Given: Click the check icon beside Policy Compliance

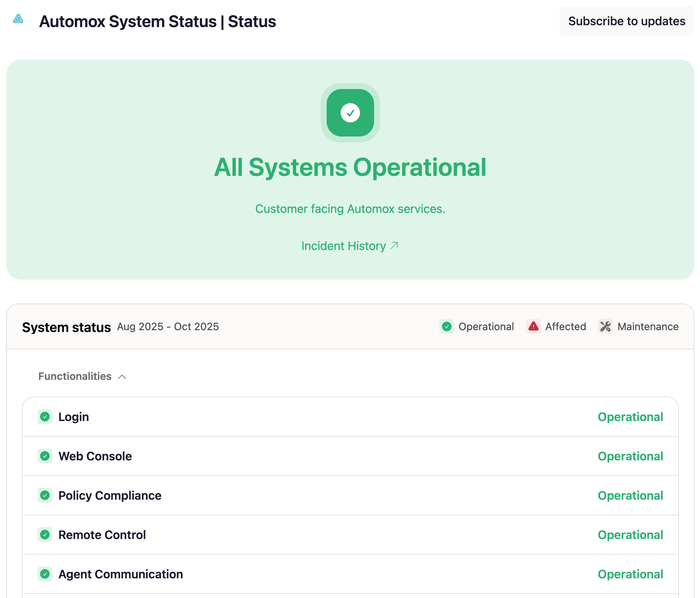Looking at the screenshot, I should click(45, 496).
